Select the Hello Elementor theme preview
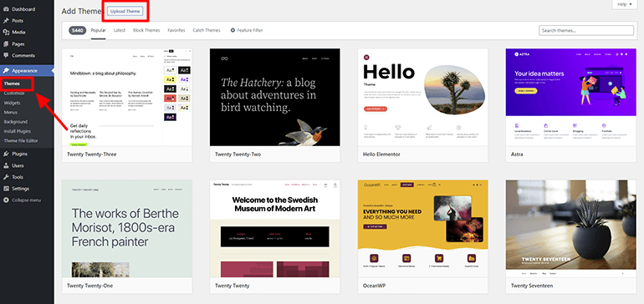Viewport: 644px width, 304px height. 422,97
